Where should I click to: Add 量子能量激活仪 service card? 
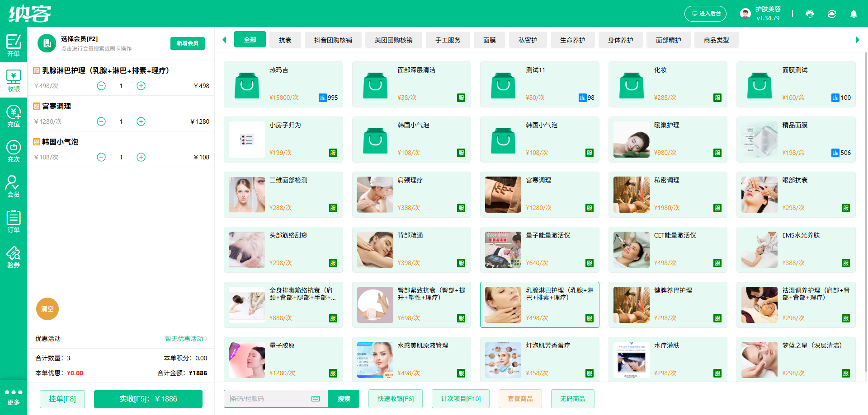coord(540,250)
